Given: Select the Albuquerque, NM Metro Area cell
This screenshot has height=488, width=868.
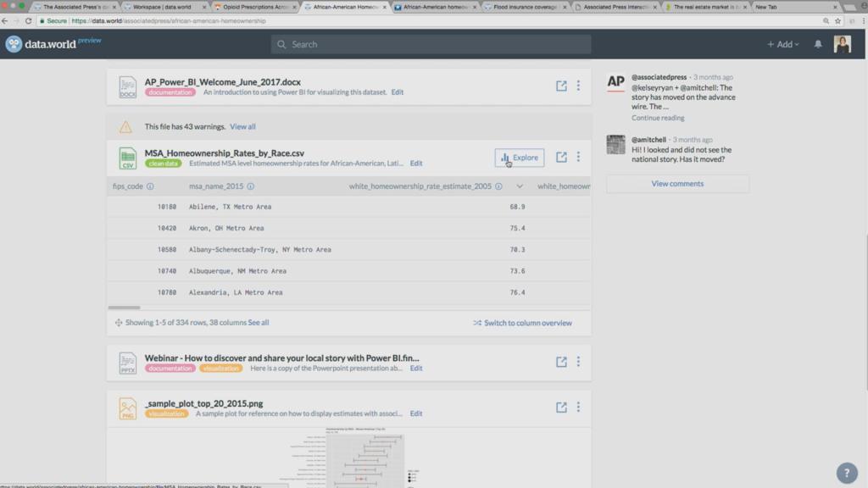Looking at the screenshot, I should (x=237, y=271).
